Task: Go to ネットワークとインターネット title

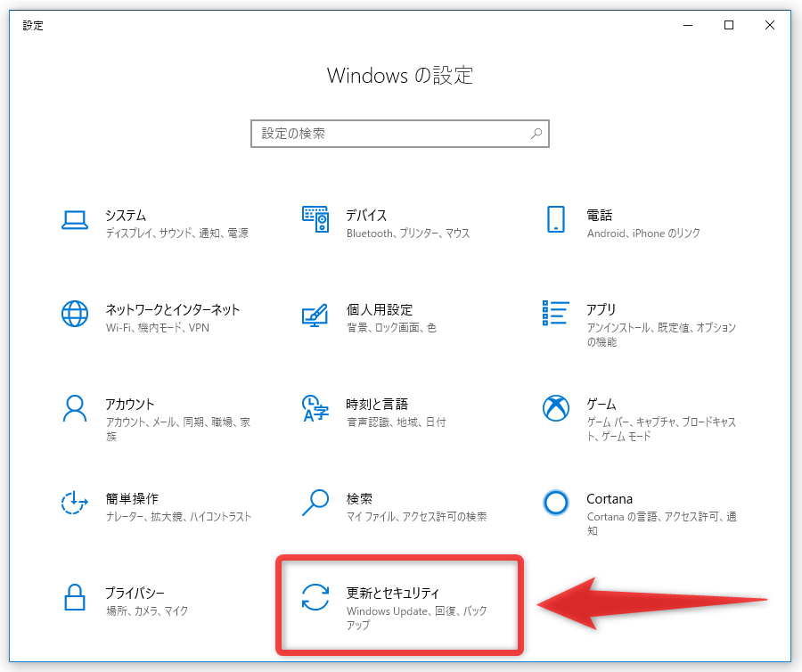Action: coord(173,309)
